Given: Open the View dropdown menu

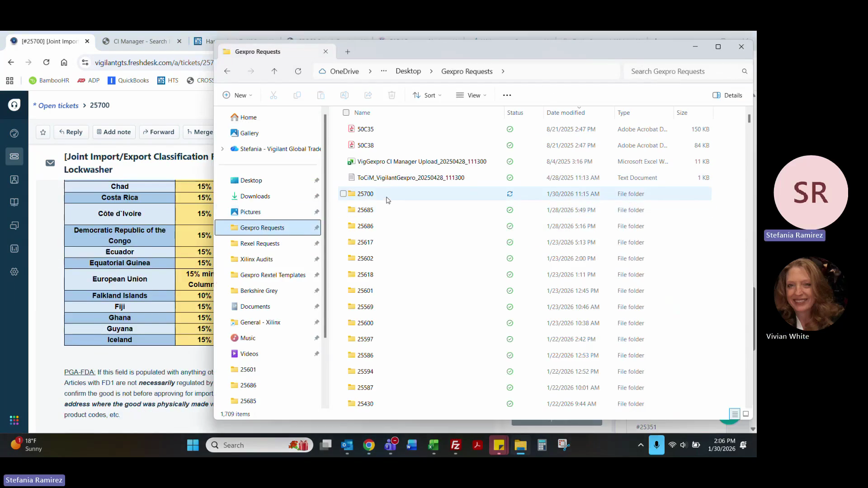Looking at the screenshot, I should [x=471, y=95].
